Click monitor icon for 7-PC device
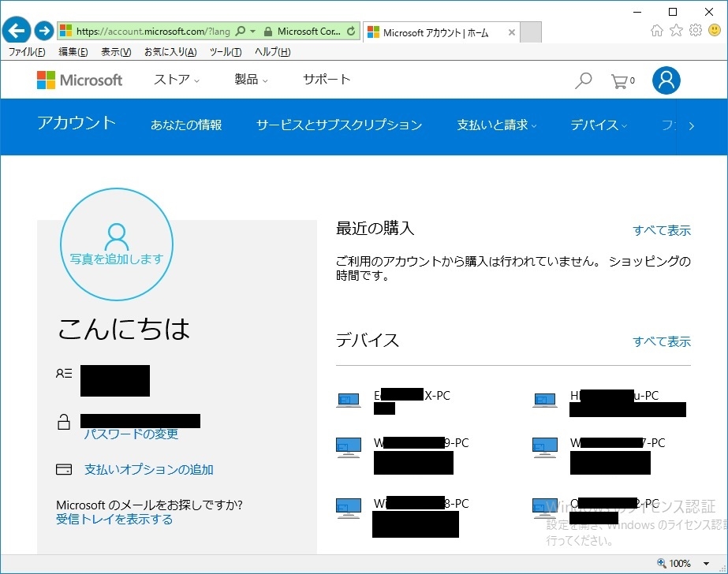Screen dimensions: 728x574 (x=544, y=448)
